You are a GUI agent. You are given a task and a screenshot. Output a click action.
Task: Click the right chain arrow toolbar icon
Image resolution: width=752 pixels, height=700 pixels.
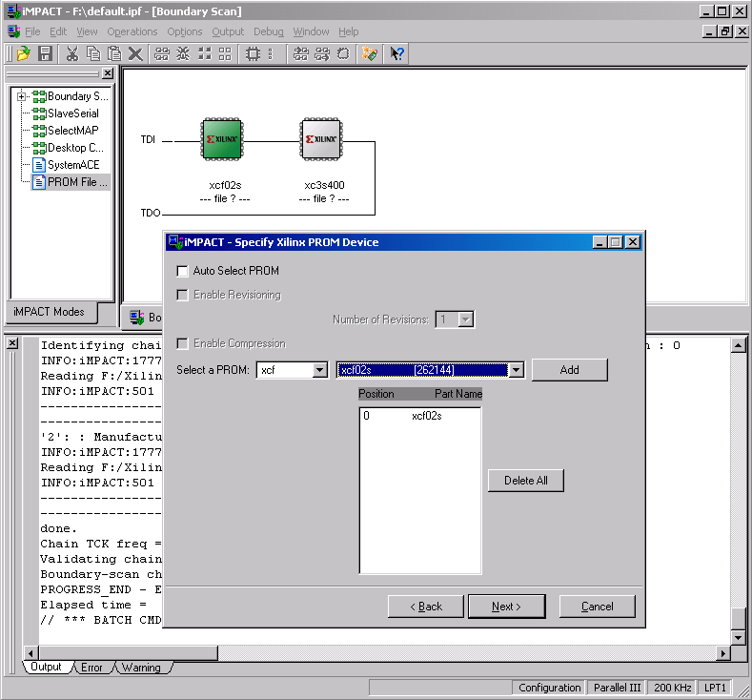322,53
